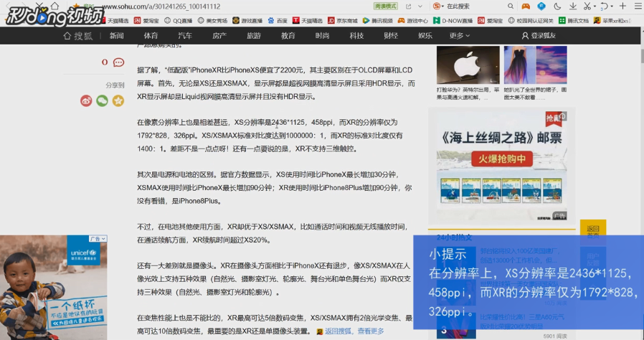Open the unicef 一个纸杯 ad image

click(53, 288)
